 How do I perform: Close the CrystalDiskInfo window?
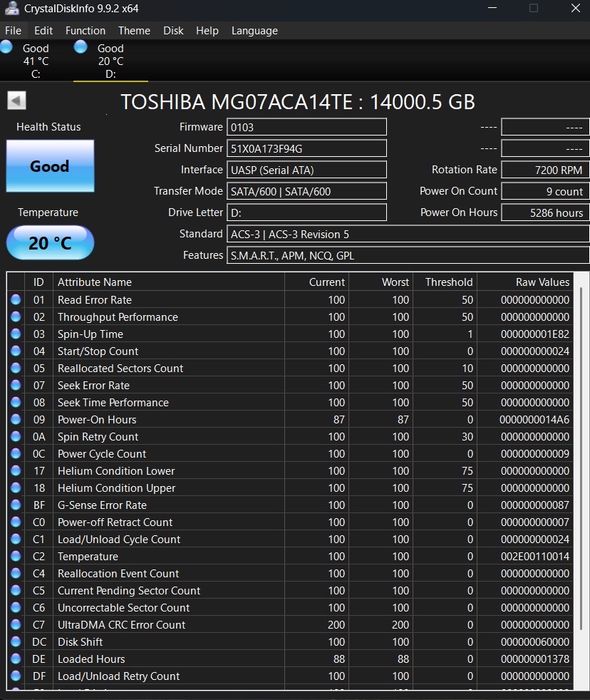click(576, 8)
